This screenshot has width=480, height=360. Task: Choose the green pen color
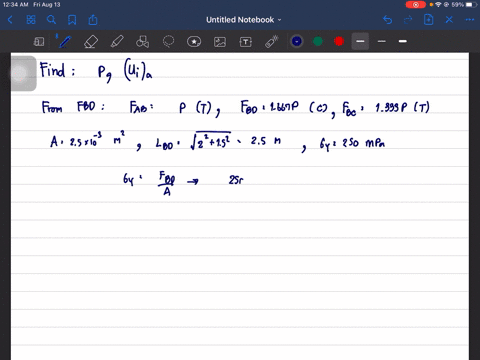(318, 41)
